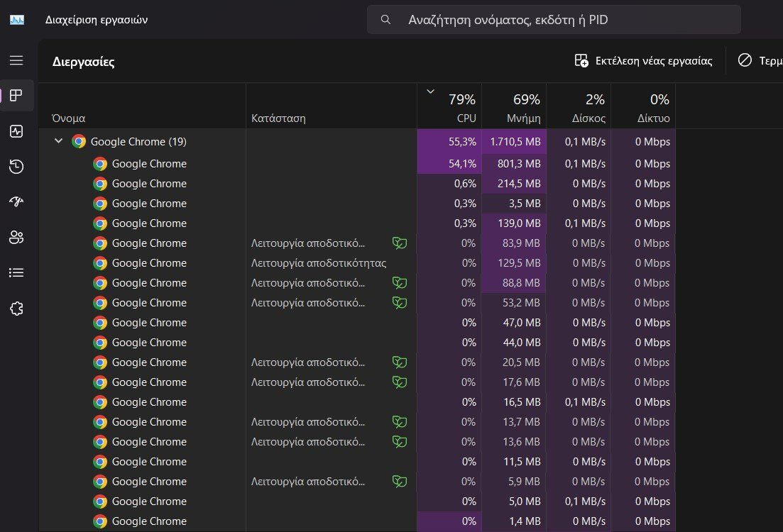This screenshot has width=783, height=532.
Task: Click 'Λειτουργία αποδοτικότητας' full status text
Action: (x=319, y=263)
